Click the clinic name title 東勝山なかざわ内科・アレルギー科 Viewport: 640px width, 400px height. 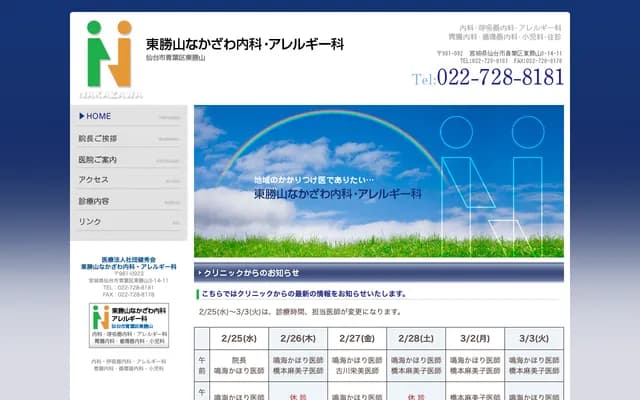coord(245,45)
